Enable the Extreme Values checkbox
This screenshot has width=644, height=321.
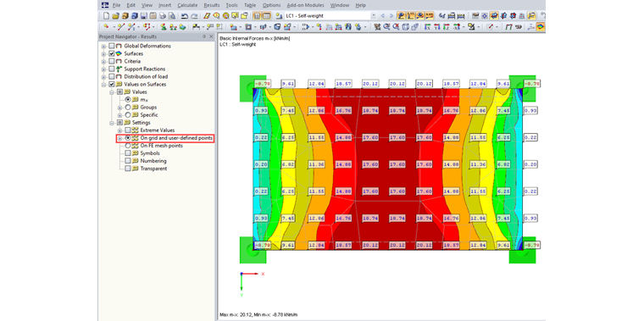128,130
